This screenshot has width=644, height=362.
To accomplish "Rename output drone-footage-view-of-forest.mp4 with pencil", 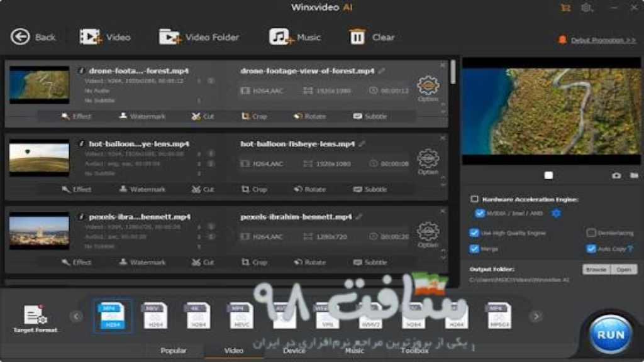I will click(382, 71).
